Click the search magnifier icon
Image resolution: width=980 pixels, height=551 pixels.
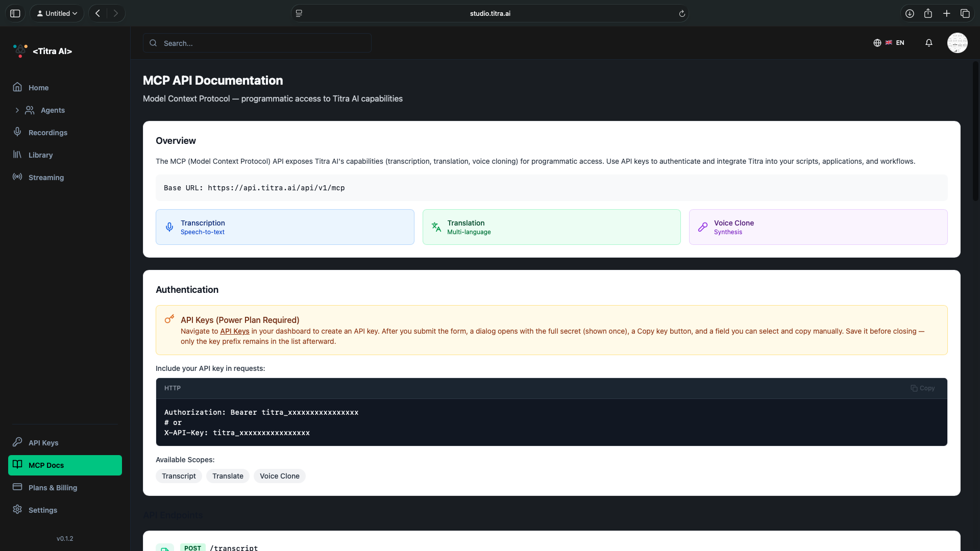point(153,43)
